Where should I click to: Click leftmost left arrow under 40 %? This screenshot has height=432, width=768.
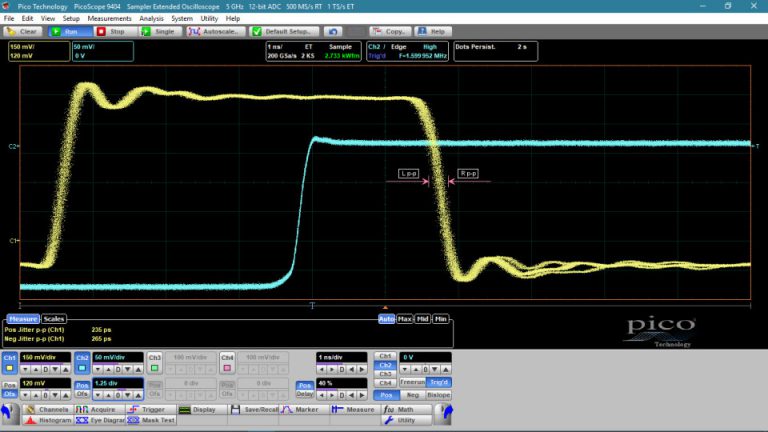(321, 395)
